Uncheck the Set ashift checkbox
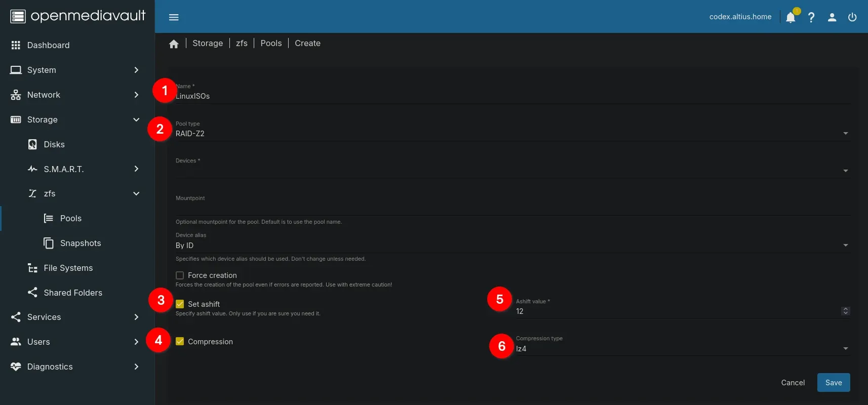868x405 pixels. tap(180, 304)
